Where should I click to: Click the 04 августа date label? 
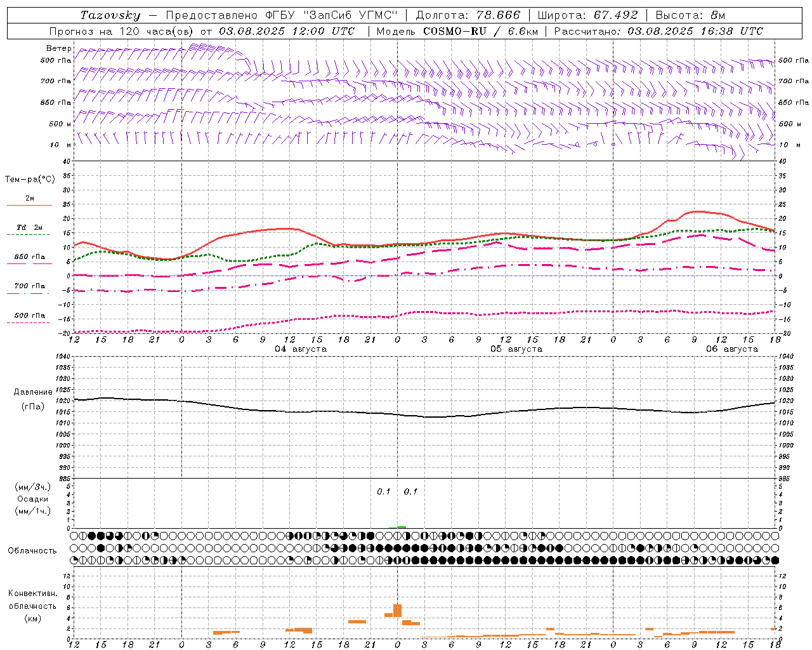pos(301,349)
